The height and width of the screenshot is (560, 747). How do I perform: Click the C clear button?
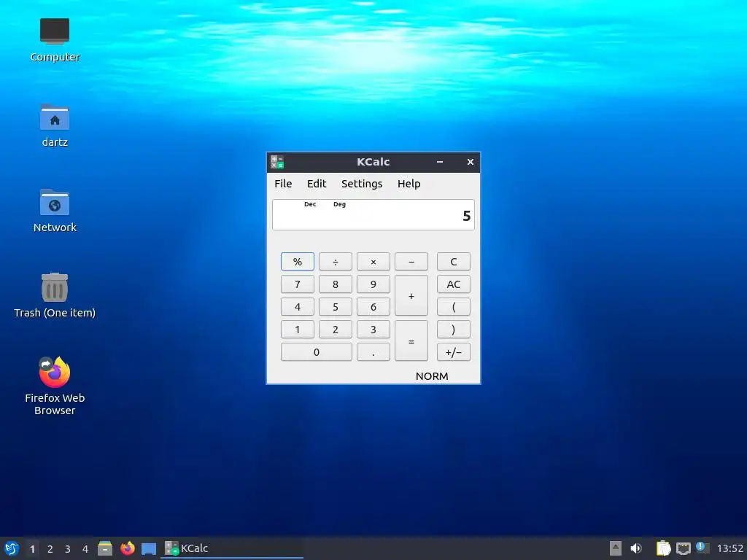tap(454, 262)
